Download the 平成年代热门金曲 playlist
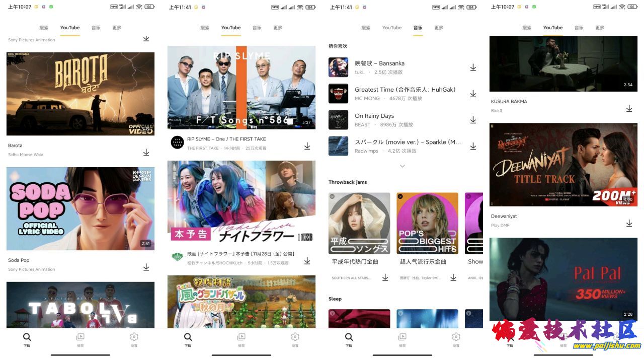 click(x=385, y=277)
